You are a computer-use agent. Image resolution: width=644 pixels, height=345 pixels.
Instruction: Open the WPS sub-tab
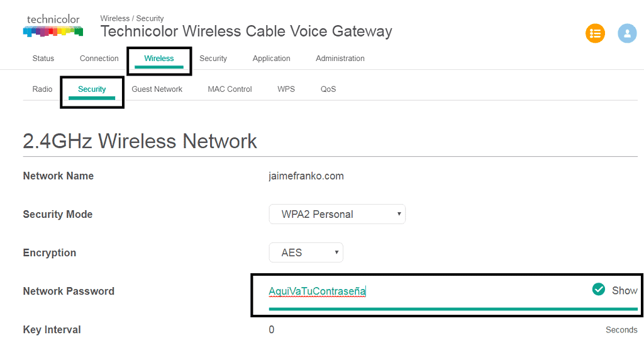coord(286,89)
